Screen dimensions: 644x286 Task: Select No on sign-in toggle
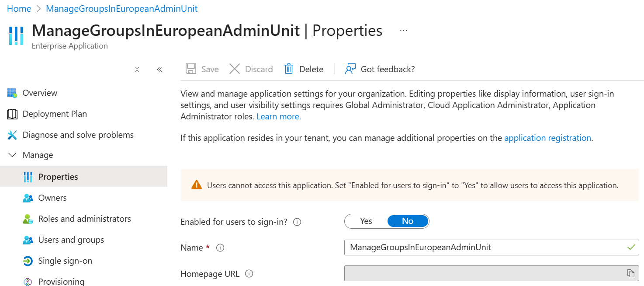pos(408,221)
